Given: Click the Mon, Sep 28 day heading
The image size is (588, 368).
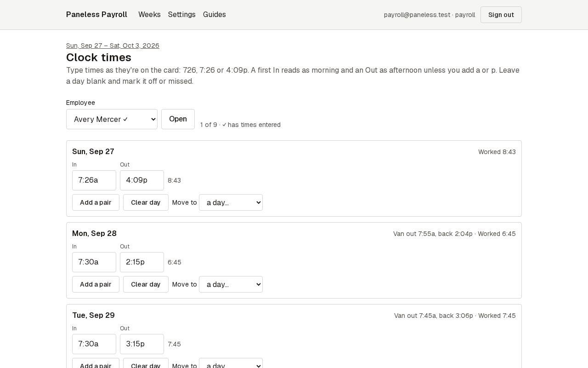Looking at the screenshot, I should pos(95,234).
